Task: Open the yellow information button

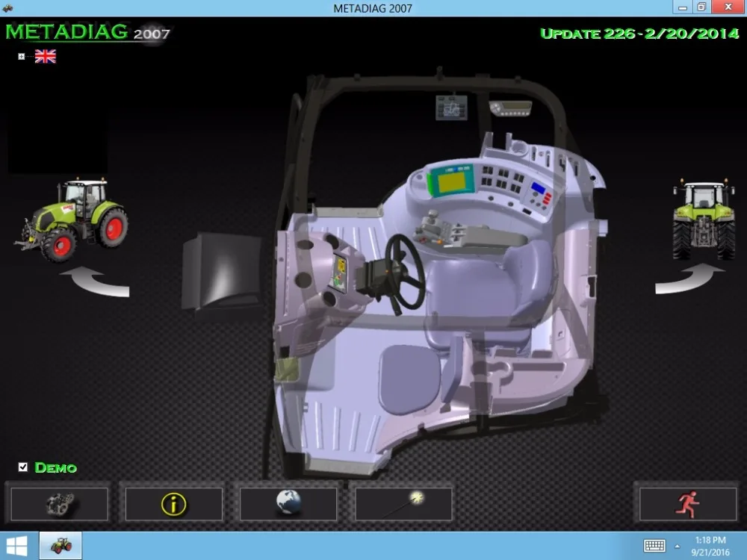Action: point(174,504)
